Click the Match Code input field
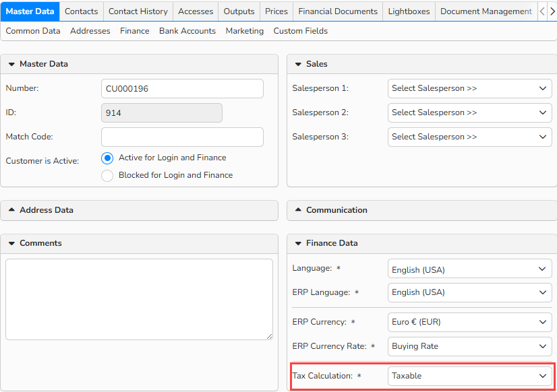Viewport: 557px width, 392px height. coord(182,137)
